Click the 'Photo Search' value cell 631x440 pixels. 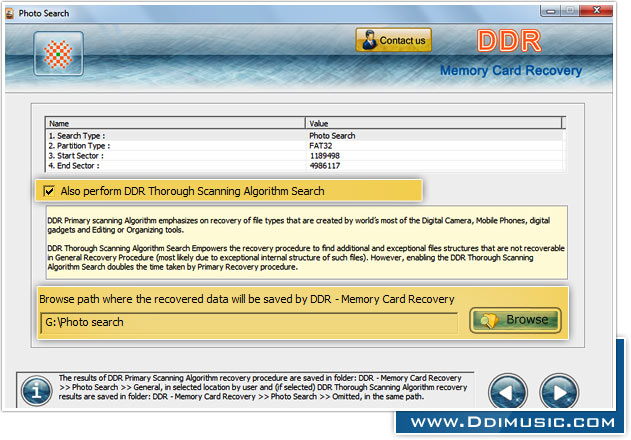(x=332, y=136)
